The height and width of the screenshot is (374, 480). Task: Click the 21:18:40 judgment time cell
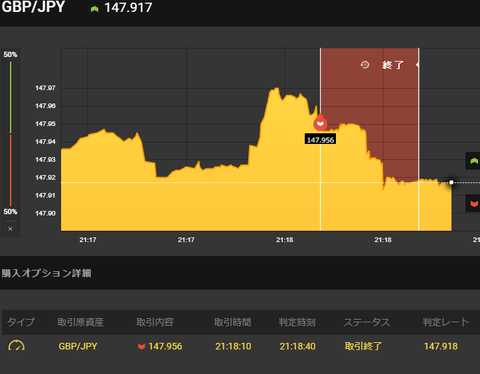click(x=298, y=346)
